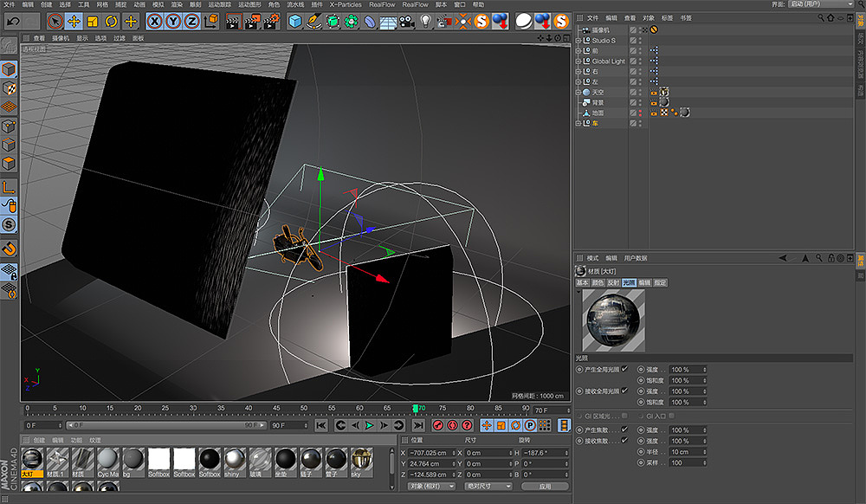Screen dimensions: 866x504
Task: Toggle the X-axis lock icon
Action: [155, 21]
